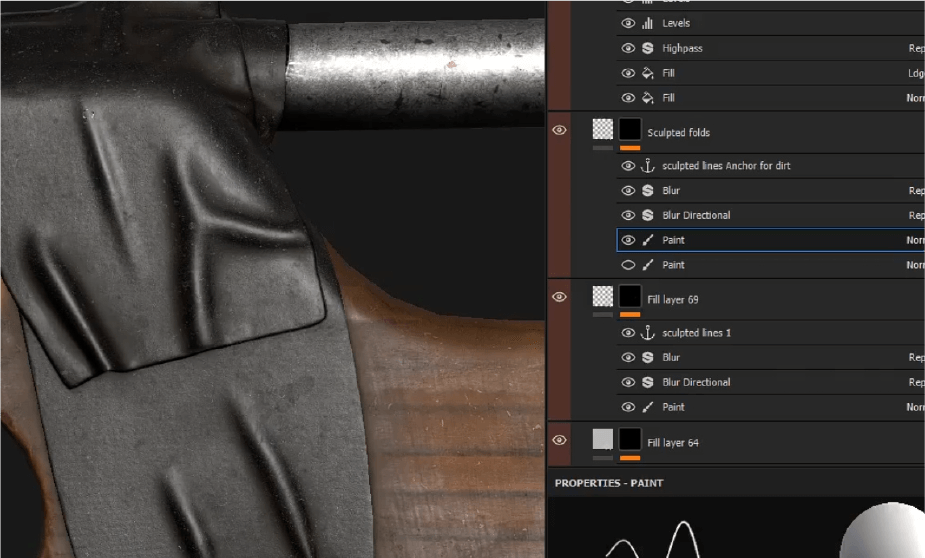
Task: Select the Fill layer 69 black mask thumbnail
Action: [630, 296]
